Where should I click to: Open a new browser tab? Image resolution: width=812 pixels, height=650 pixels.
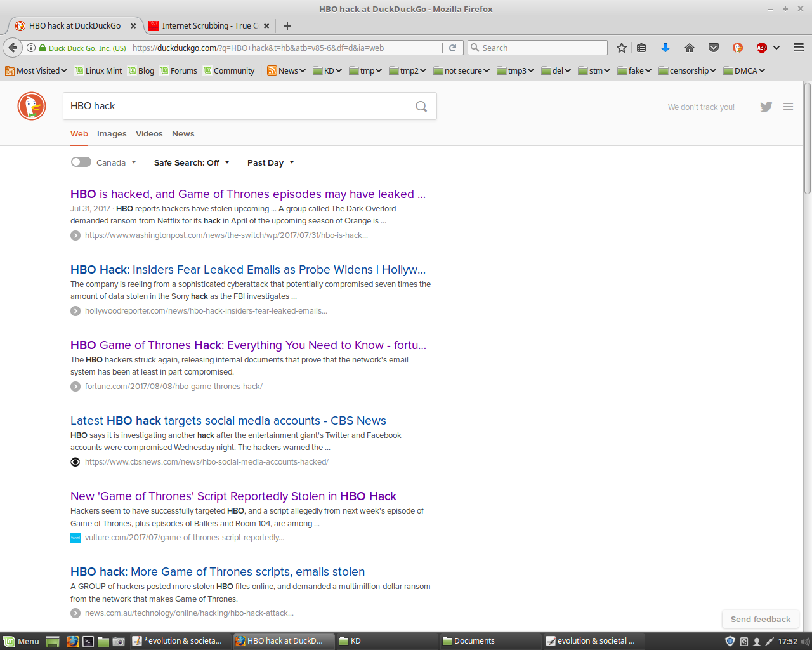(287, 26)
